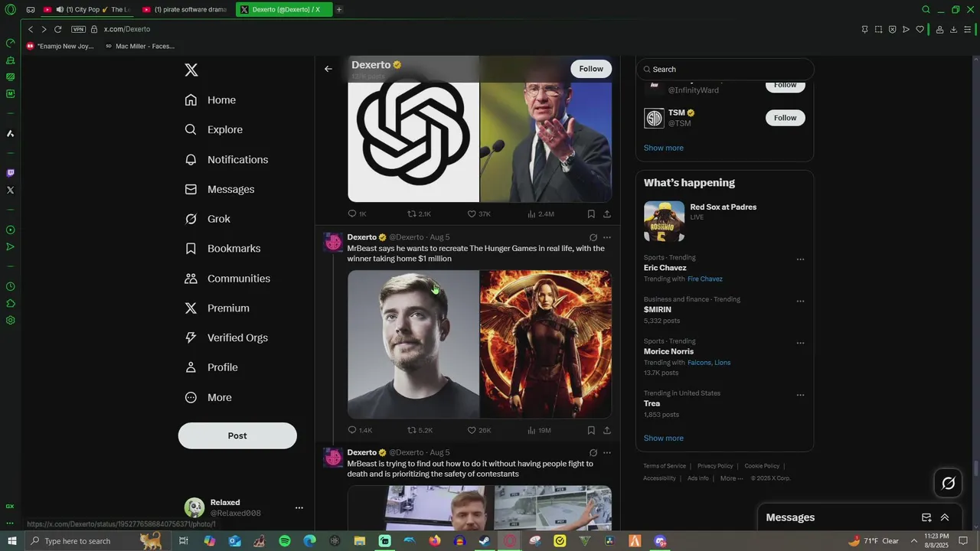Viewport: 980px width, 551px height.
Task: Open Verified Orgs in the sidebar
Action: 227,337
